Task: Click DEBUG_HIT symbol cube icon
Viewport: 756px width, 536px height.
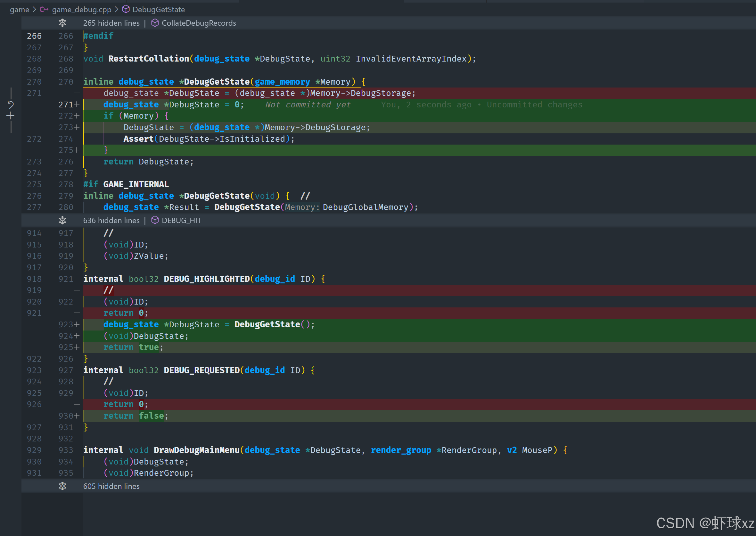Action: 155,221
